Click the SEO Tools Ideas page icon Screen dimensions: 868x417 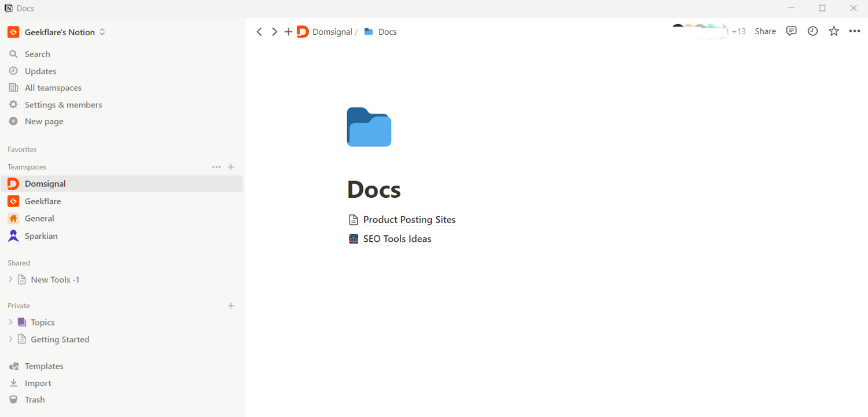(354, 239)
